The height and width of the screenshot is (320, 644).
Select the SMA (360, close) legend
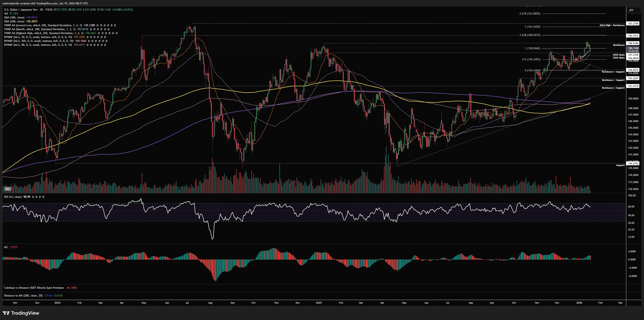coord(14,17)
